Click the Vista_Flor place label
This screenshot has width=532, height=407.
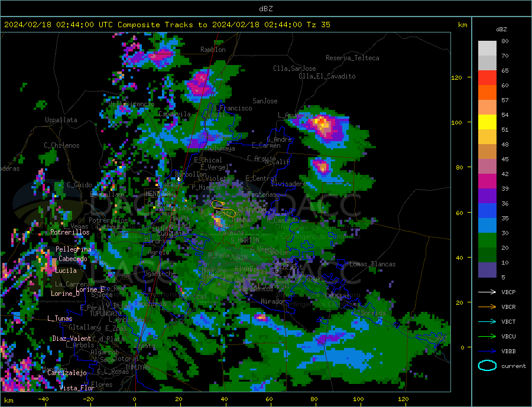(77, 388)
